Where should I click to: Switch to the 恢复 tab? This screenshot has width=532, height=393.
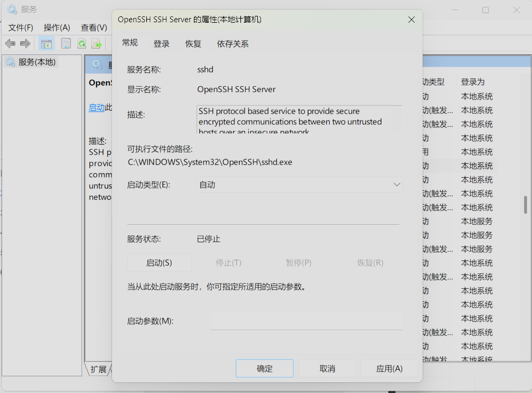coord(193,44)
